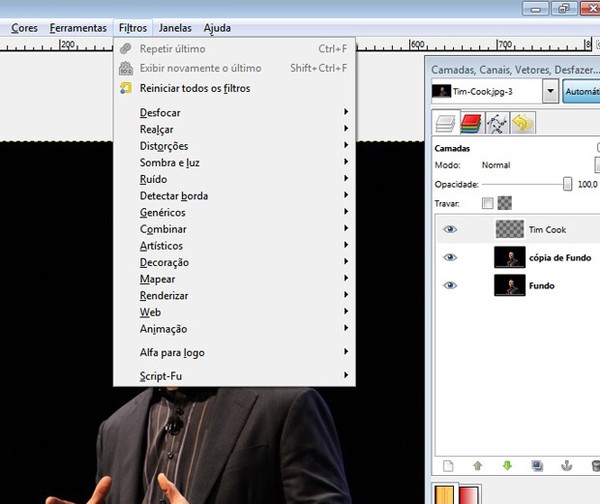
Task: Open the Ferramentas menu
Action: tap(78, 28)
